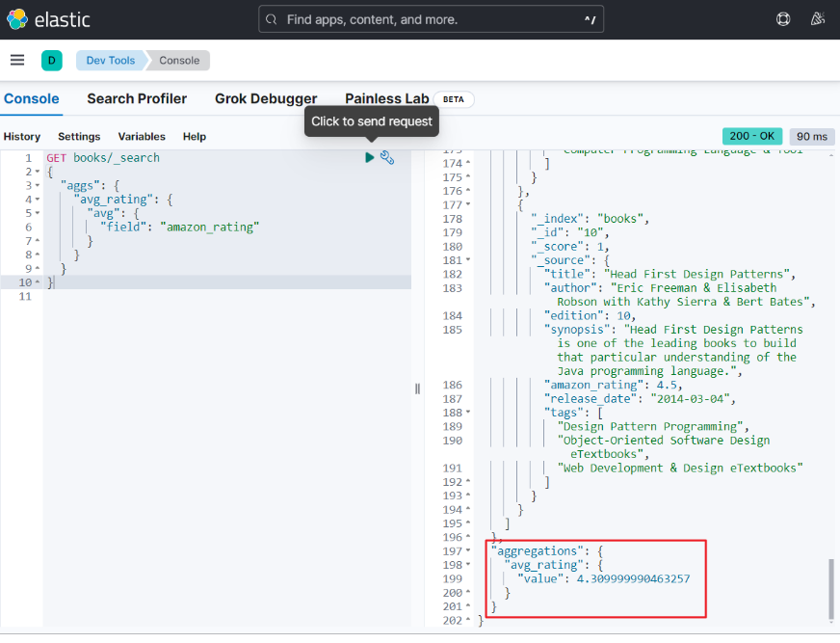Click the "_score": 1 response line
The height and width of the screenshot is (643, 840).
[x=570, y=247]
